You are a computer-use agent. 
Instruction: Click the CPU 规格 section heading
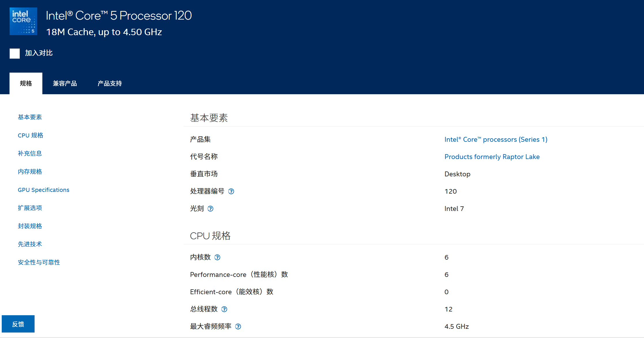coord(210,236)
